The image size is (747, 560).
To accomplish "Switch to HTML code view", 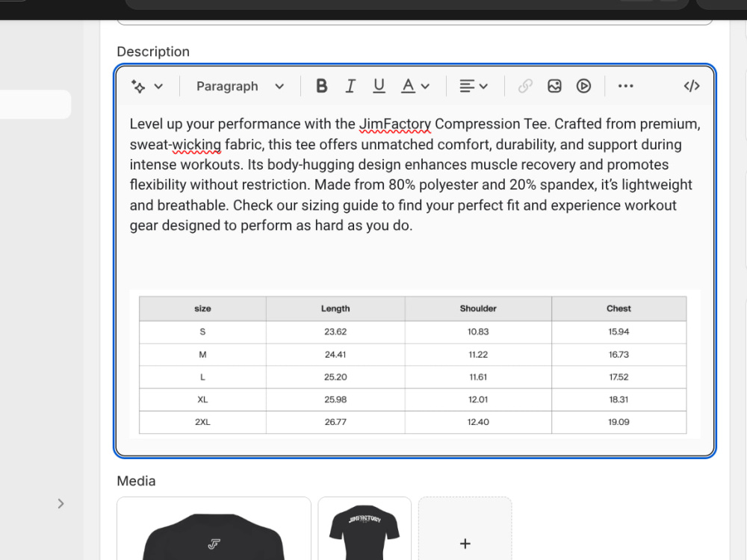I will coord(691,86).
